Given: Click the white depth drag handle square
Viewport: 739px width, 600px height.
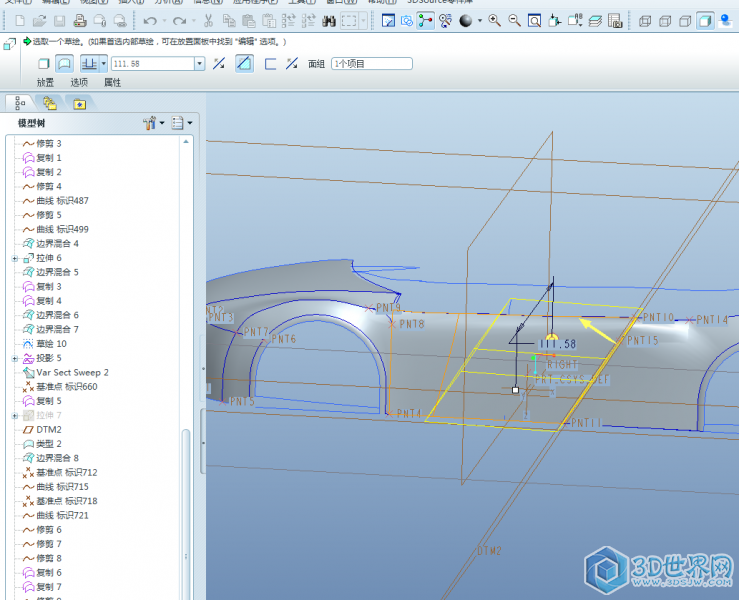Looking at the screenshot, I should 515,390.
